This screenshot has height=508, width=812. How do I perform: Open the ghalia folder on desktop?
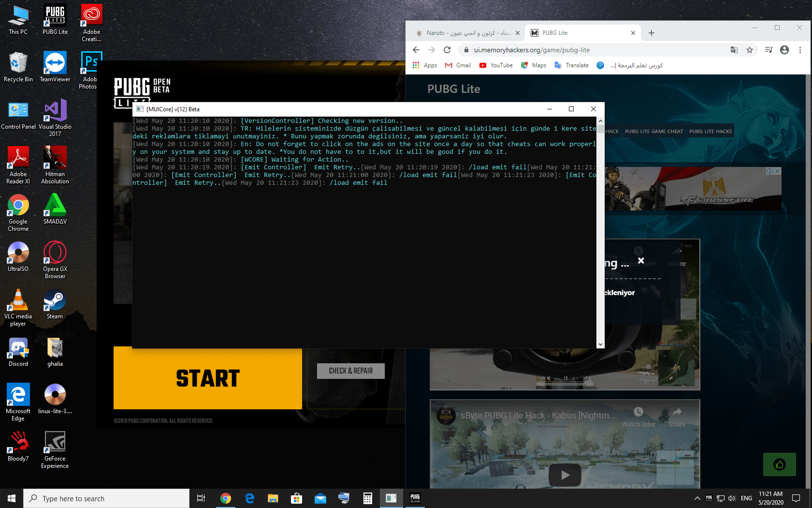coord(55,352)
